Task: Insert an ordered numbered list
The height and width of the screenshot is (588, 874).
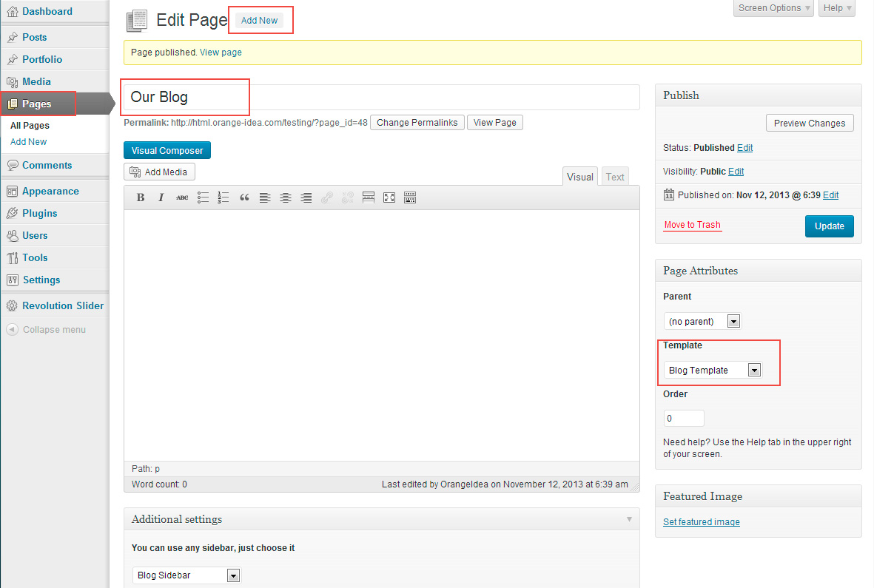Action: (223, 197)
